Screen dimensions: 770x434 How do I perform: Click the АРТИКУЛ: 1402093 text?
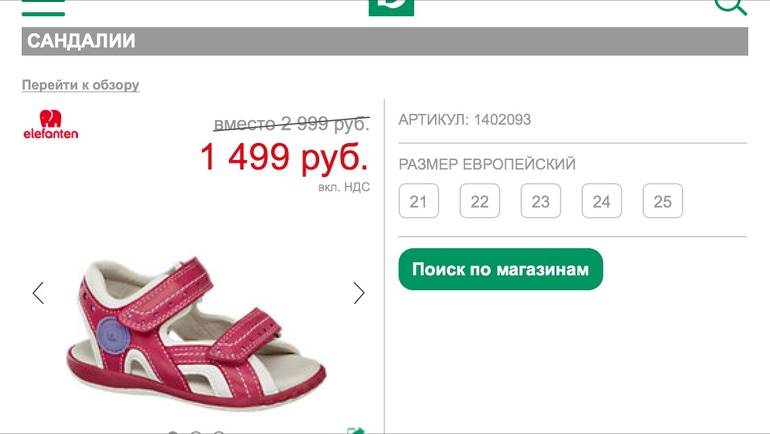pyautogui.click(x=465, y=120)
